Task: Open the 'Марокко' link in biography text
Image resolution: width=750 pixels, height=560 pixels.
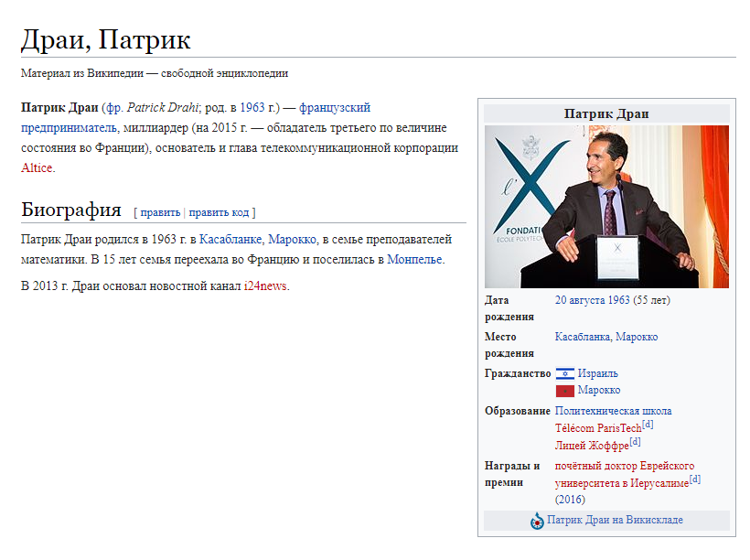Action: click(293, 240)
